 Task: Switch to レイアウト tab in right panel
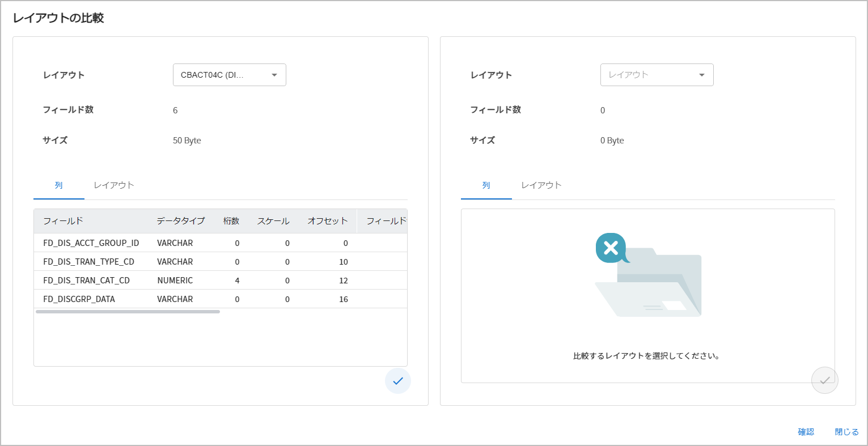(541, 185)
